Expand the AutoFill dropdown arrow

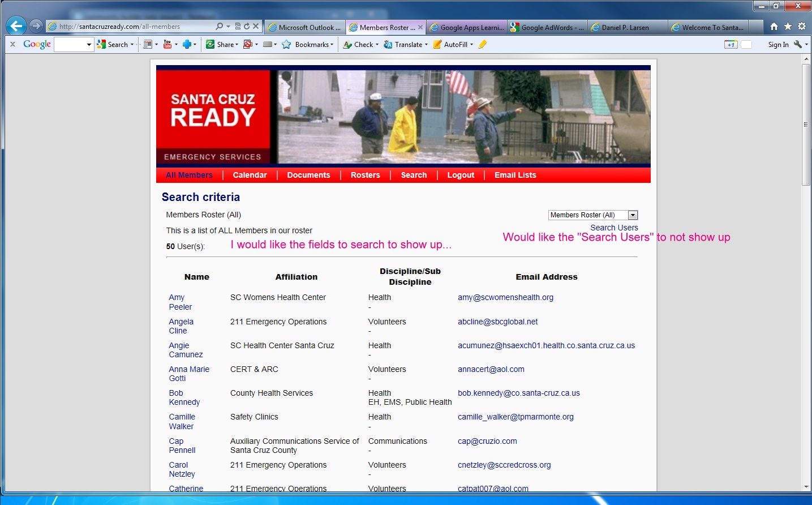[471, 44]
